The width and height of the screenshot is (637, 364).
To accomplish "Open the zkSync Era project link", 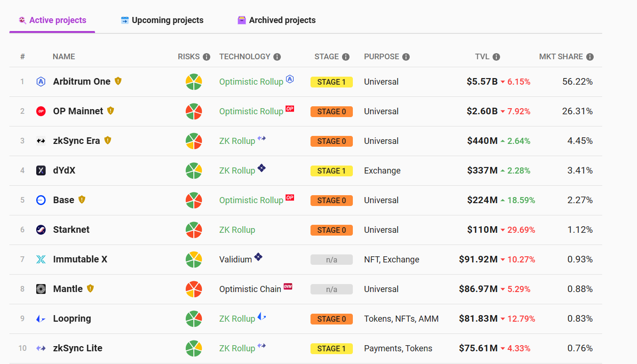I will [76, 141].
